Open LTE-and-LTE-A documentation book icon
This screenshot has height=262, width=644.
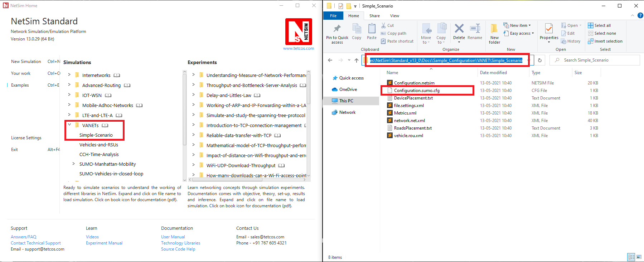tap(119, 115)
